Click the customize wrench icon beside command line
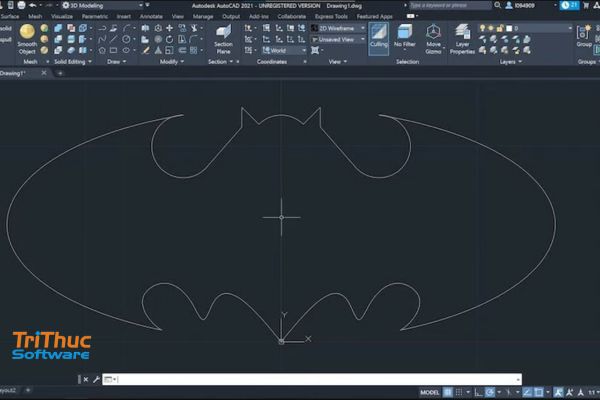 (96, 379)
